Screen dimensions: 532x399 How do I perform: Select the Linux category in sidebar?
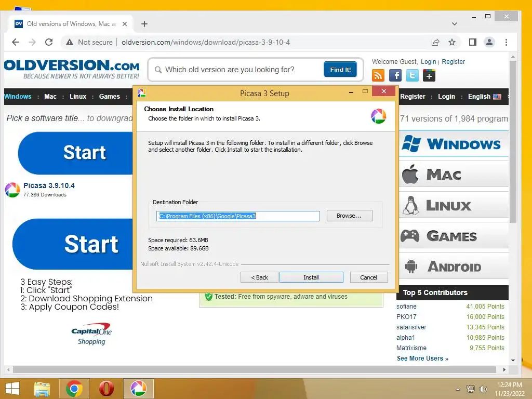pyautogui.click(x=454, y=205)
